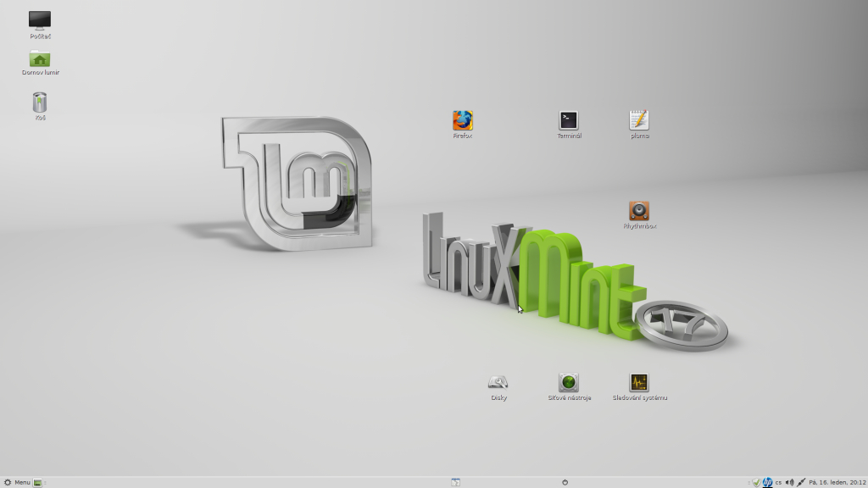Open the calendar from the panel clock
This screenshot has width=868, height=488.
tap(837, 482)
